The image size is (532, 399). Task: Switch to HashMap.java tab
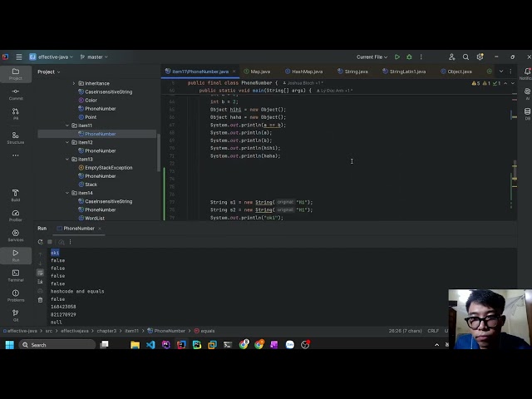304,71
